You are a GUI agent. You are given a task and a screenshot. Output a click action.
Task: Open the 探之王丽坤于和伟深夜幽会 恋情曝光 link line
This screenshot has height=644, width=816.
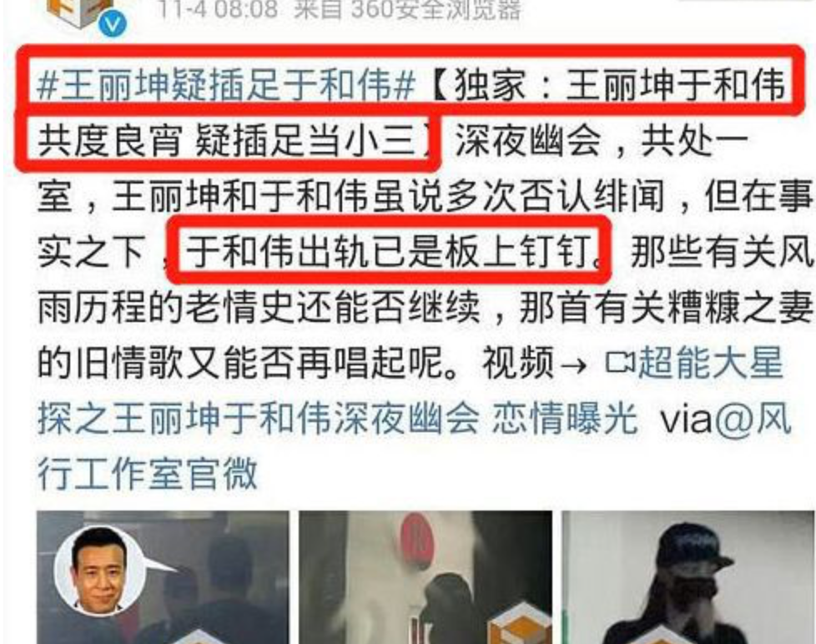tap(337, 418)
